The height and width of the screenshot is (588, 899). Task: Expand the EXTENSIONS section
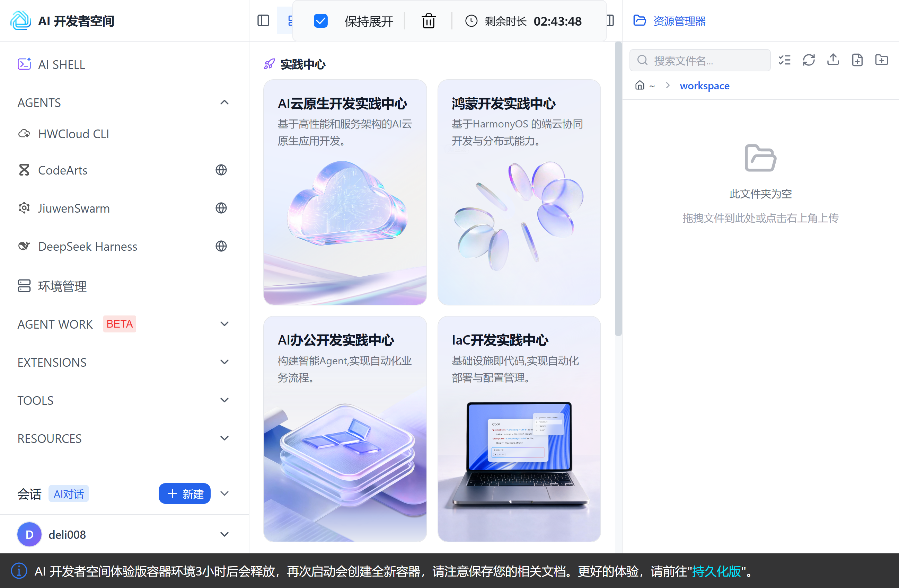click(x=224, y=362)
